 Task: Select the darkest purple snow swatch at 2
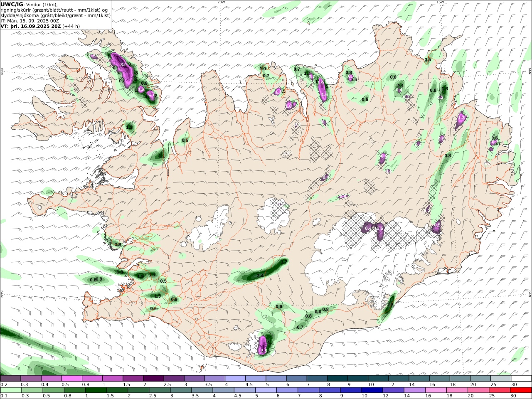click(153, 379)
